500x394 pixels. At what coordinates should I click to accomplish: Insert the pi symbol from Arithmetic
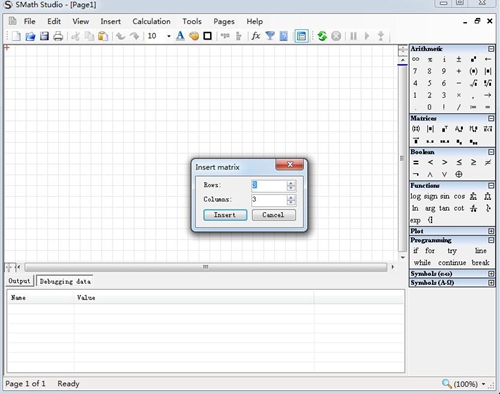coord(430,60)
